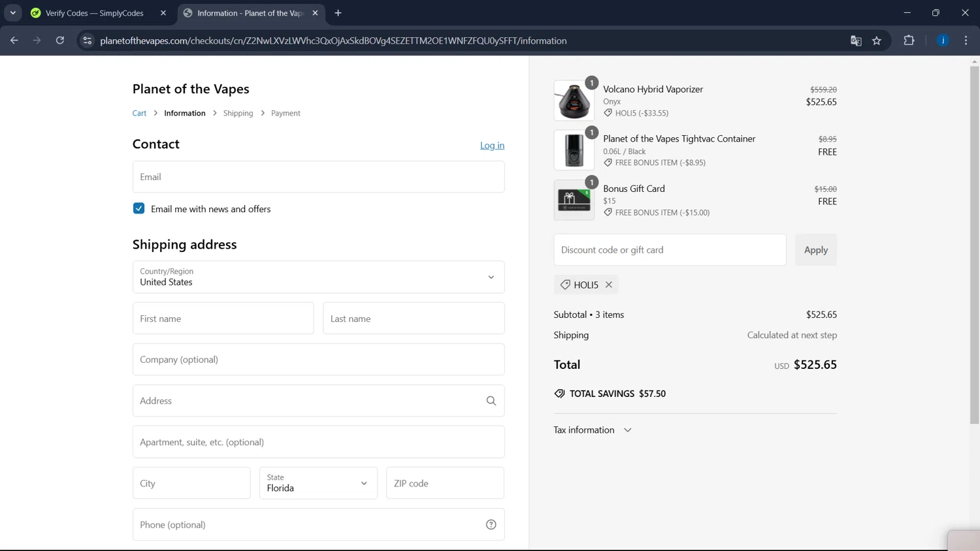The width and height of the screenshot is (980, 551).
Task: Open Chrome three-dot menu
Action: tap(966, 40)
